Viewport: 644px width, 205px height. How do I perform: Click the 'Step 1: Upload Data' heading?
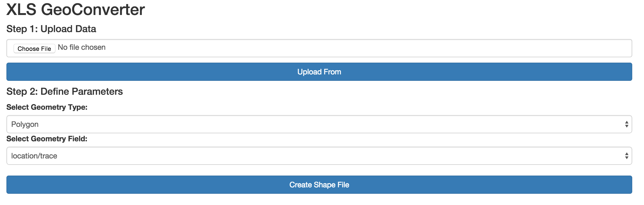[x=51, y=29]
